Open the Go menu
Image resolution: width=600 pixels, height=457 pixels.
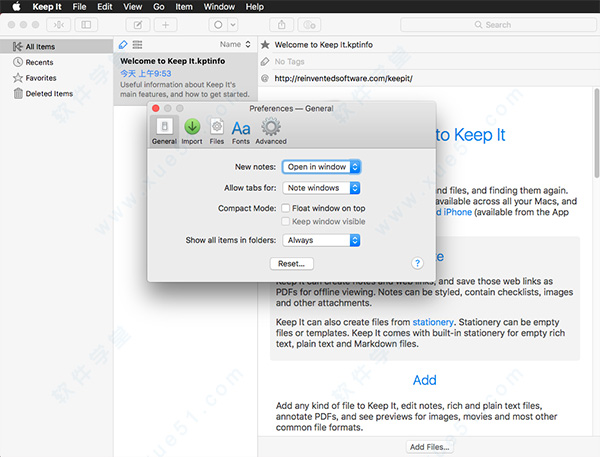click(x=158, y=7)
